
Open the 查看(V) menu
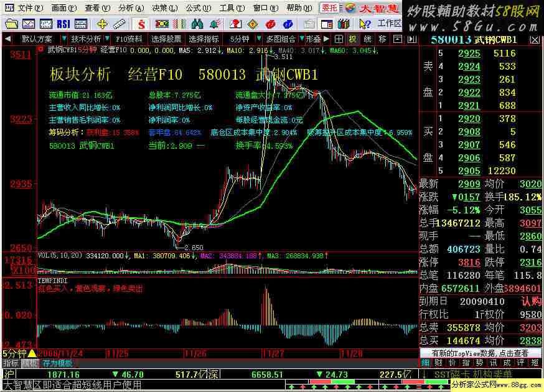[x=98, y=8]
